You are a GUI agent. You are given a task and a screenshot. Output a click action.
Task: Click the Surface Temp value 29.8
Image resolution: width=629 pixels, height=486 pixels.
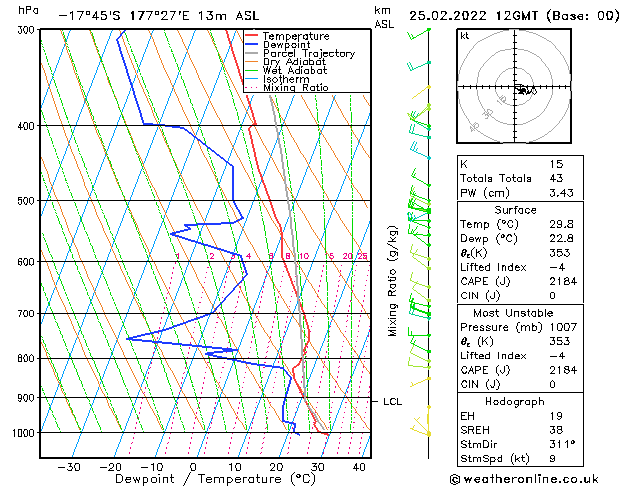tap(562, 224)
